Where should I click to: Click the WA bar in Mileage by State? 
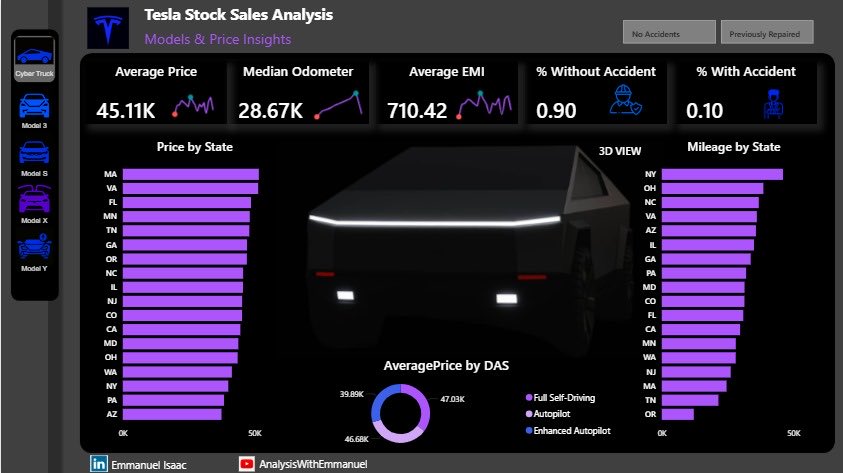pos(698,357)
